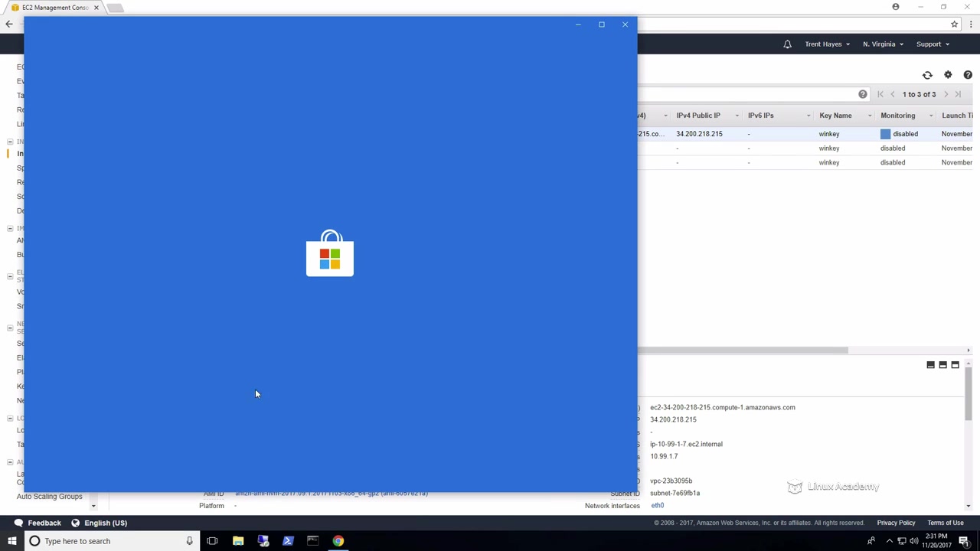
Task: Open the Windows action center notifications
Action: point(964,541)
